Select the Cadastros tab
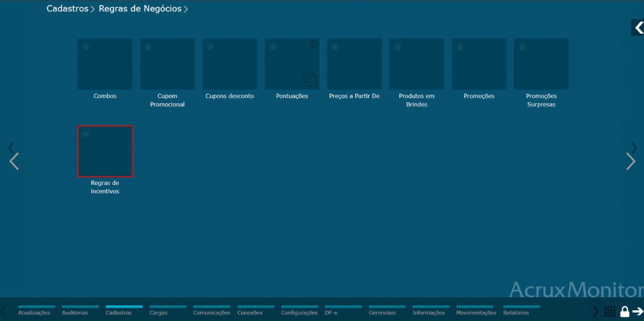 pyautogui.click(x=124, y=310)
